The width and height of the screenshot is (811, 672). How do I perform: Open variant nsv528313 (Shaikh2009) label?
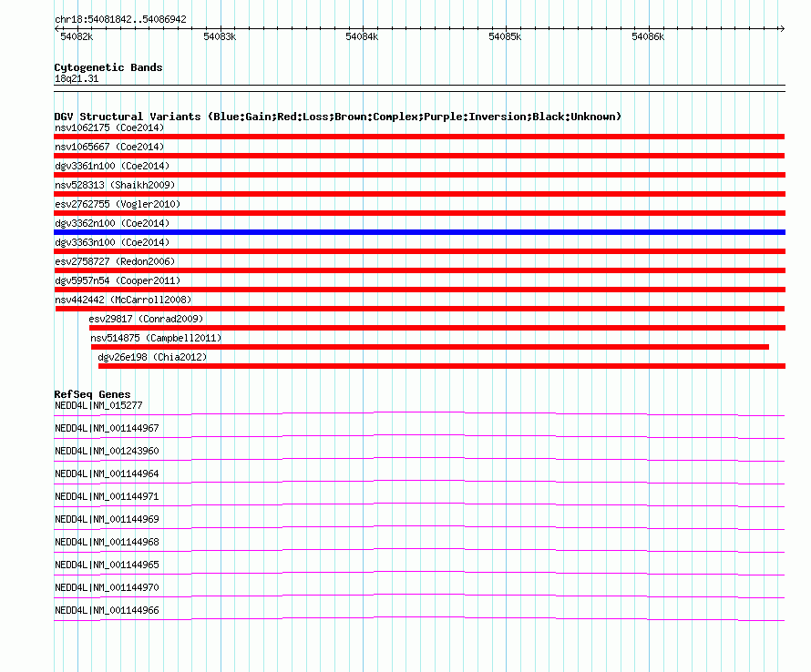tap(115, 185)
